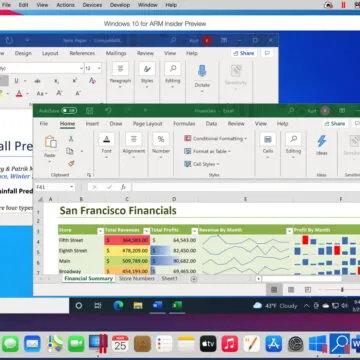This screenshot has width=360, height=360.
Task: Click the comments icon in Word
Action: coord(267,53)
